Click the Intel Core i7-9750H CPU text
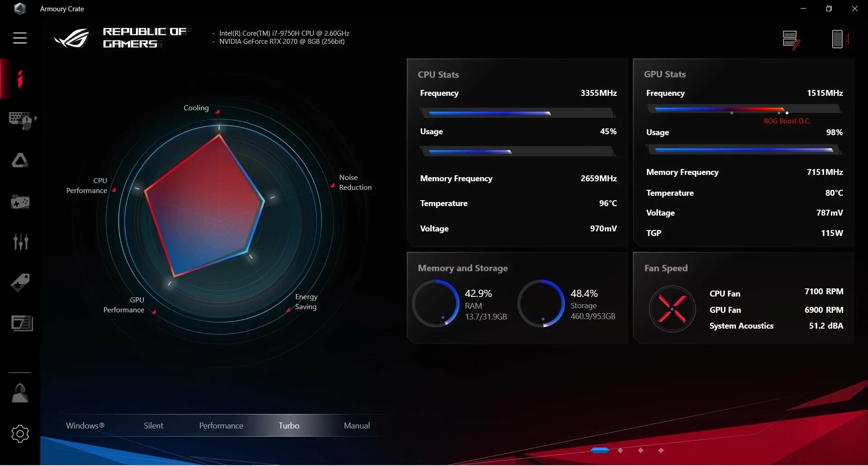This screenshot has width=868, height=466. 284,33
